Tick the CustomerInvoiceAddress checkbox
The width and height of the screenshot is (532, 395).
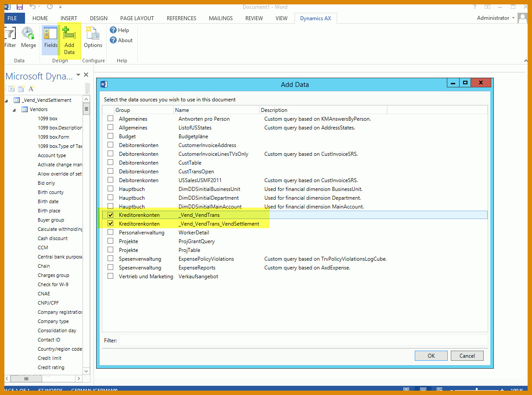(111, 145)
